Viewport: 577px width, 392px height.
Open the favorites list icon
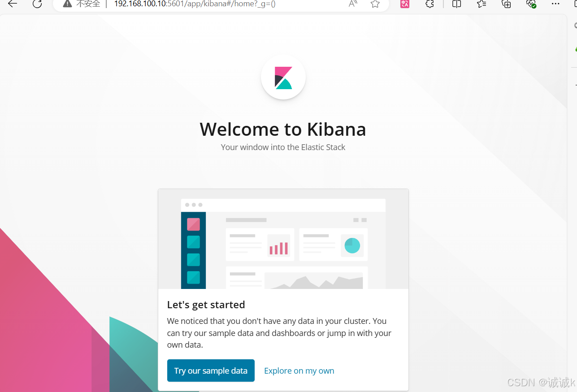(x=482, y=4)
